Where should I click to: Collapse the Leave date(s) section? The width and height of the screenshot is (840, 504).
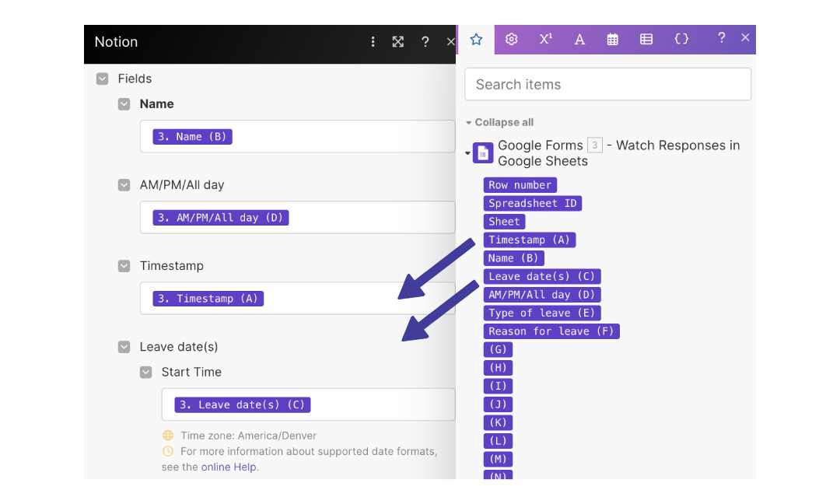click(124, 346)
